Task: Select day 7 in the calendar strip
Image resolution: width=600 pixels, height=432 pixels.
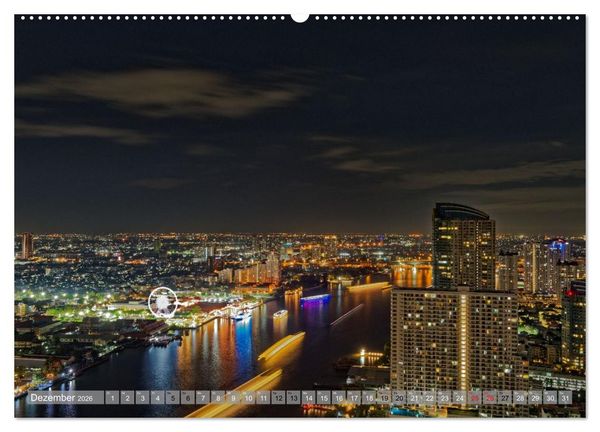Action: pyautogui.click(x=203, y=398)
